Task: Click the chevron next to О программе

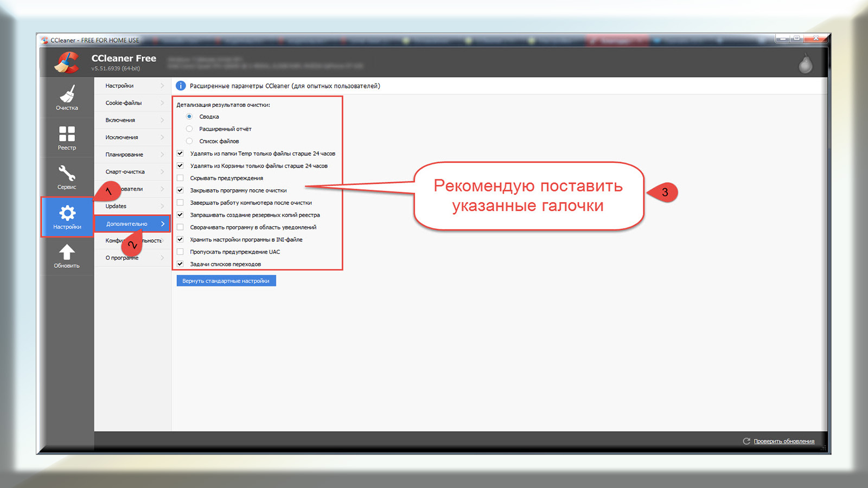Action: [162, 258]
